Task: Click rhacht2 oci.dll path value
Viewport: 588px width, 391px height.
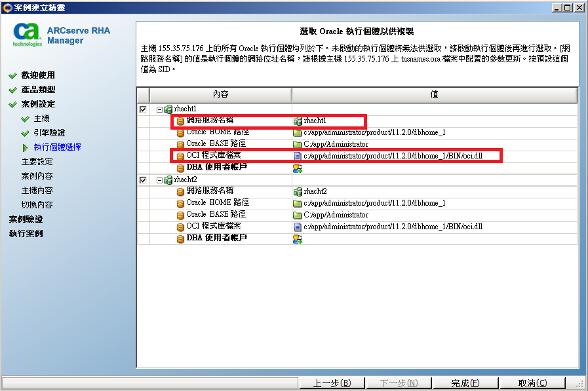Action: point(393,227)
